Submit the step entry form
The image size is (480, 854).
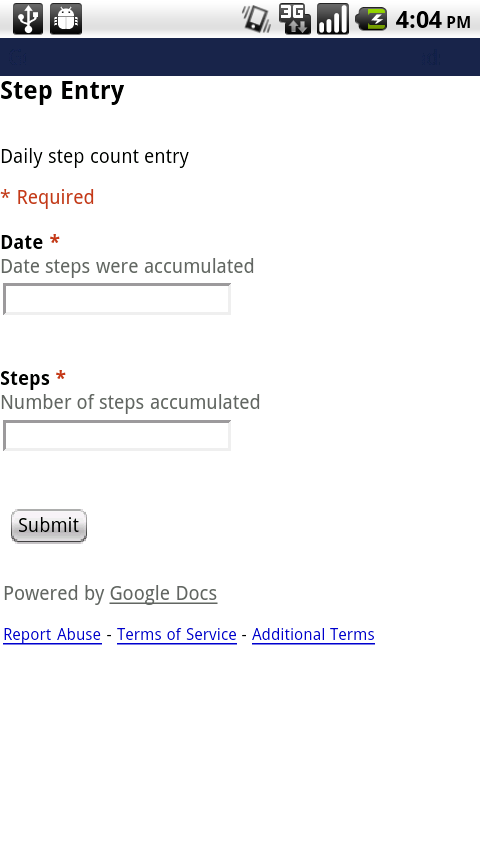[49, 526]
